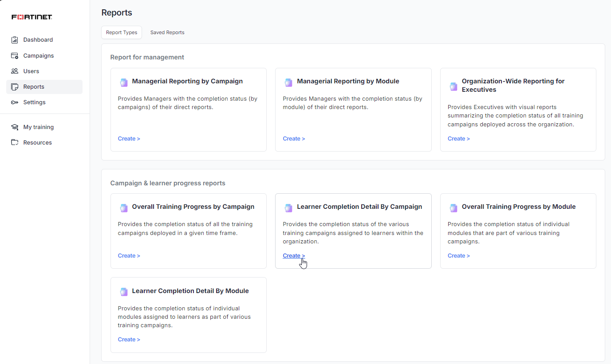
Task: Click the Managerial Reporting by Campaign report icon
Action: [123, 82]
